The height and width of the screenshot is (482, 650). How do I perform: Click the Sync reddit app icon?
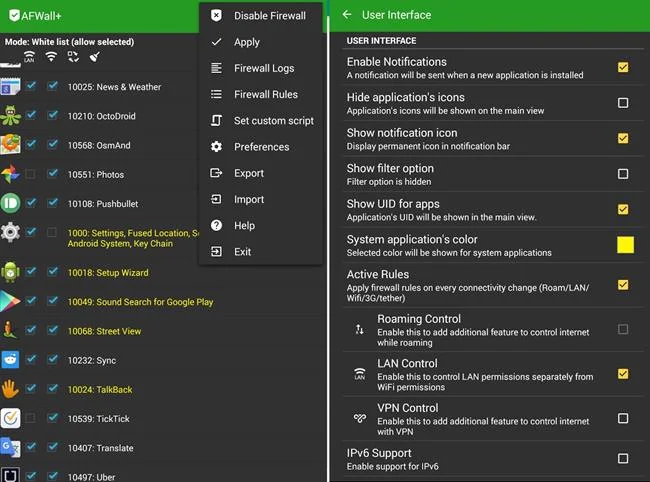point(10,359)
